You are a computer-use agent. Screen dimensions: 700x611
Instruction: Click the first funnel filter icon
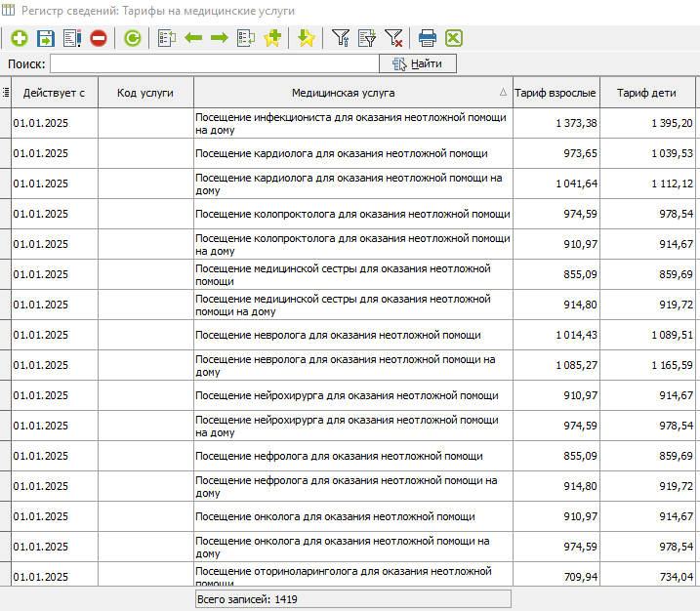point(340,38)
